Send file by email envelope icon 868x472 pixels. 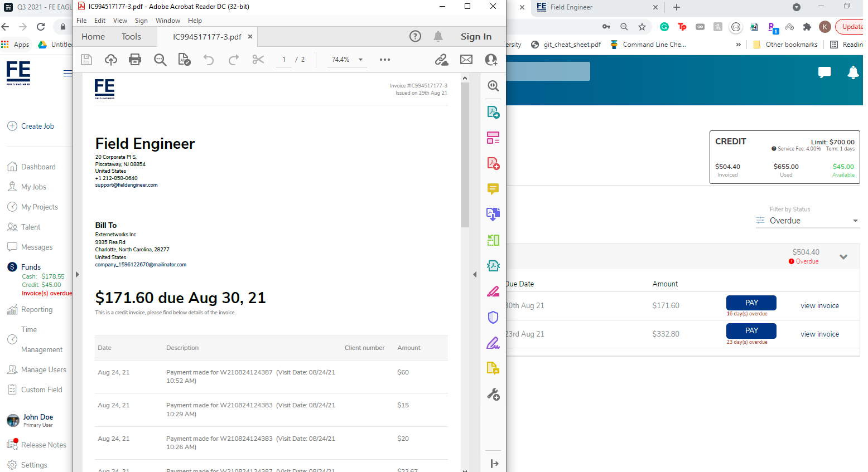(466, 60)
